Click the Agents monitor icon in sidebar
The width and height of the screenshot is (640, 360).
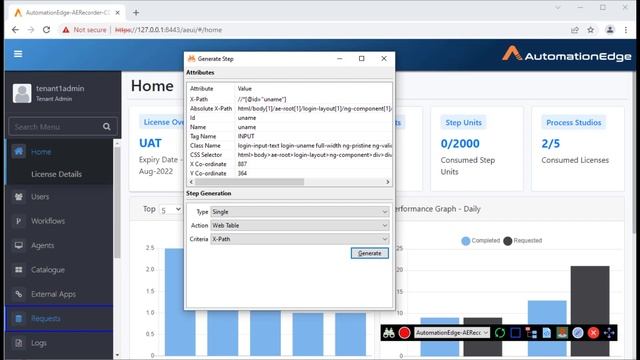point(19,245)
